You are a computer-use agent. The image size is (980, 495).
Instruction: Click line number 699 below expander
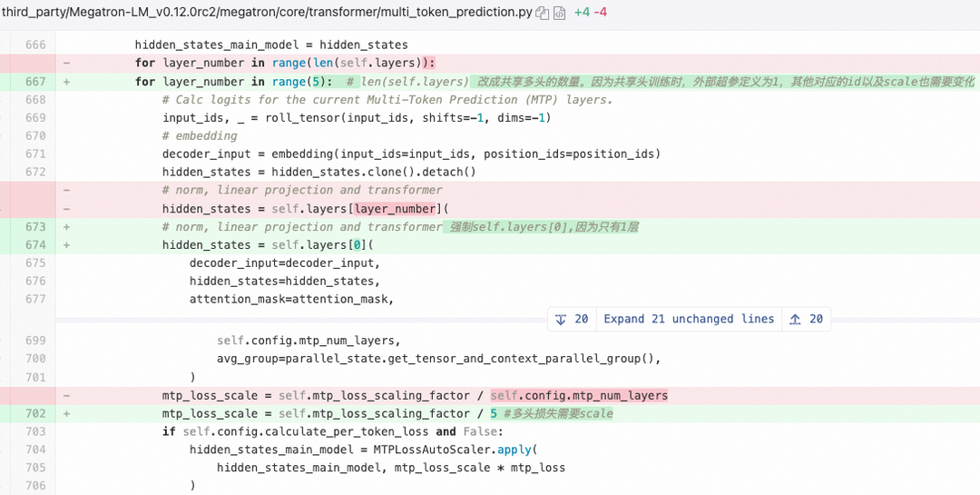pyautogui.click(x=35, y=341)
